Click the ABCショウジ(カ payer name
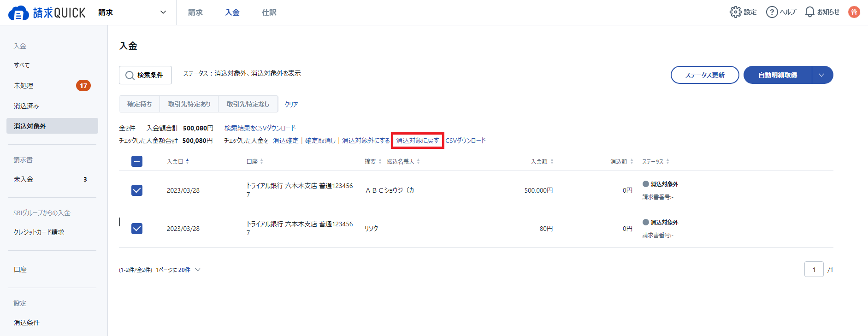 (390, 190)
